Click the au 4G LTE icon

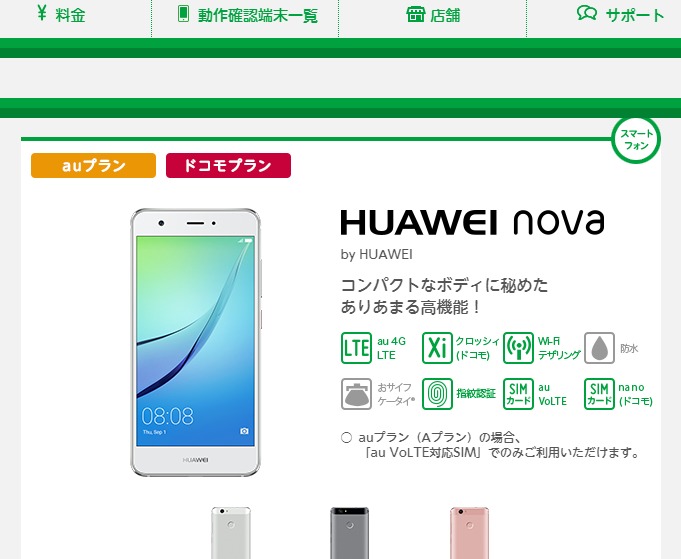356,348
